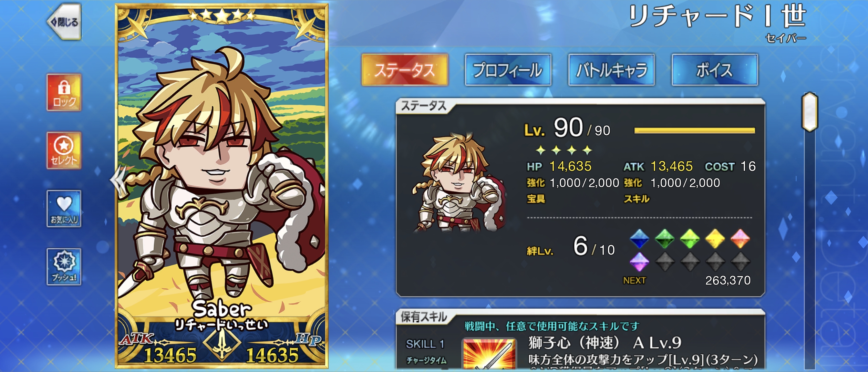
Task: Click the yellow level experience bar
Action: tap(694, 131)
